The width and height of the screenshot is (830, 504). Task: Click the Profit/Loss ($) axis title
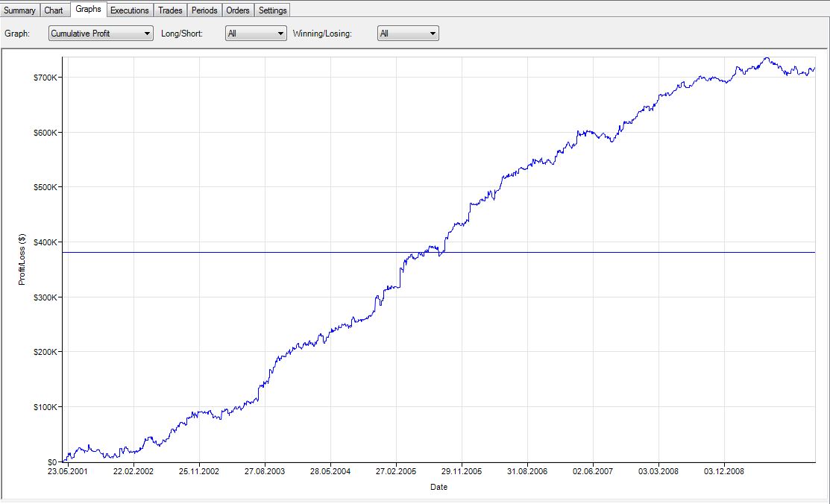pos(22,259)
